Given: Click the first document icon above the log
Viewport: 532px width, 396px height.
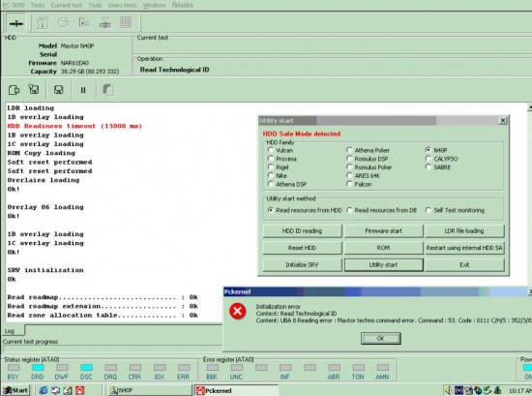Looking at the screenshot, I should point(14,90).
